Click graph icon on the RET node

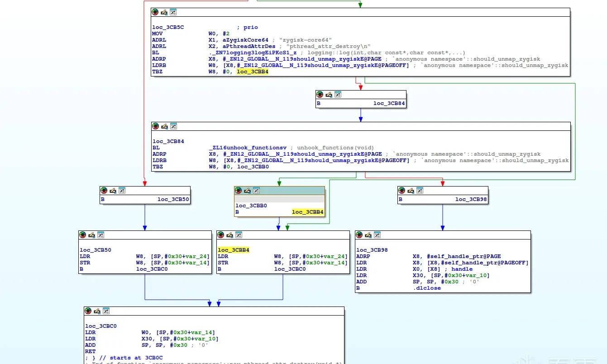(x=106, y=311)
